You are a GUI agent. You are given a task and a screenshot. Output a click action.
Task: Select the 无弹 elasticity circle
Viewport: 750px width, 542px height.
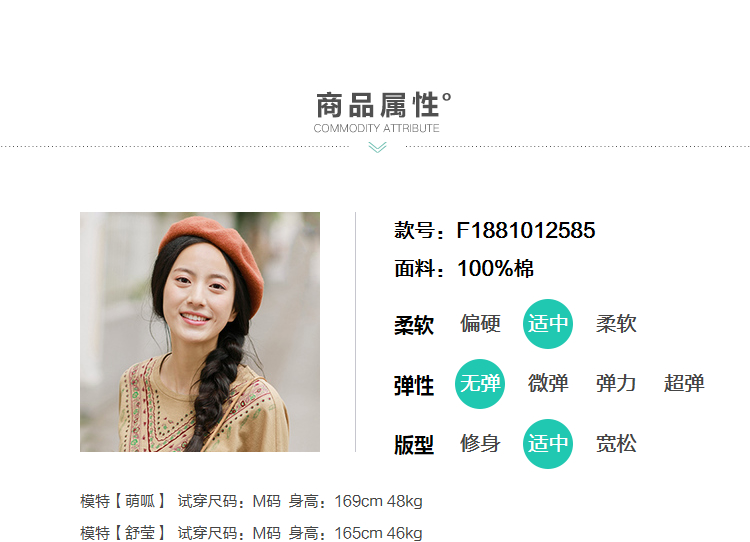pyautogui.click(x=480, y=384)
